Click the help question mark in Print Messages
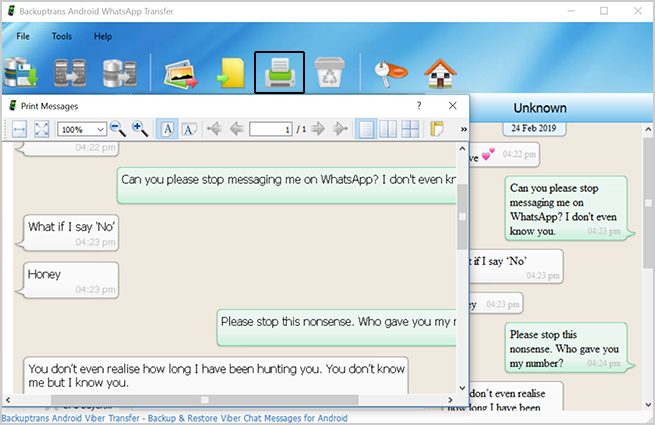 pos(418,105)
